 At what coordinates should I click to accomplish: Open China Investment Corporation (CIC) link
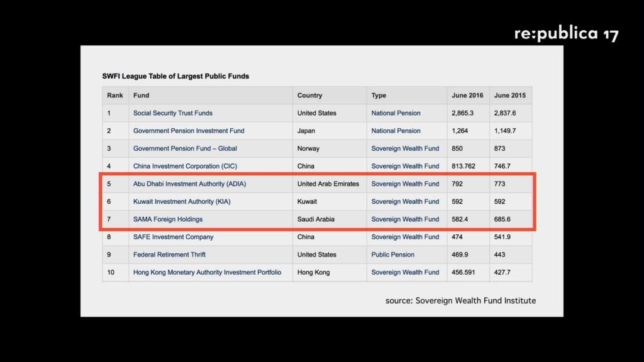coord(185,166)
